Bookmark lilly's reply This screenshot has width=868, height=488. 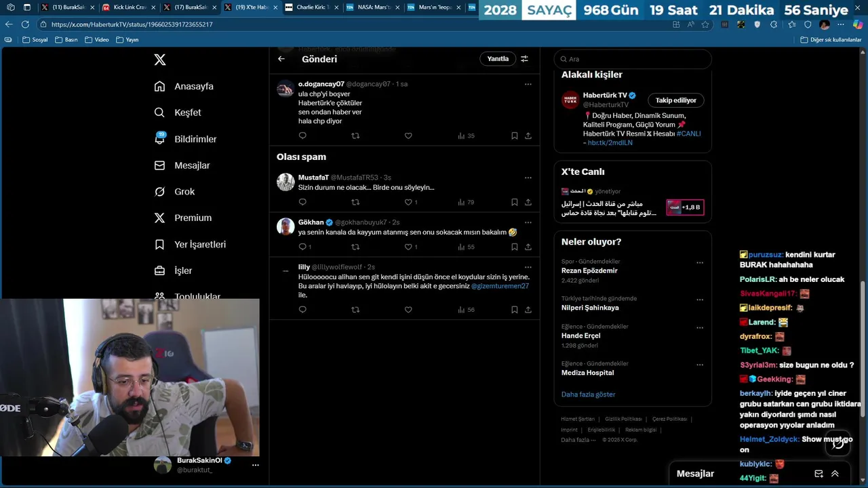pos(515,310)
